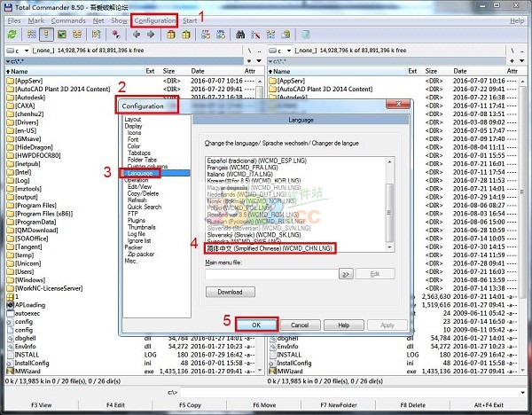
Task: Click the command line input field
Action: [x=349, y=393]
